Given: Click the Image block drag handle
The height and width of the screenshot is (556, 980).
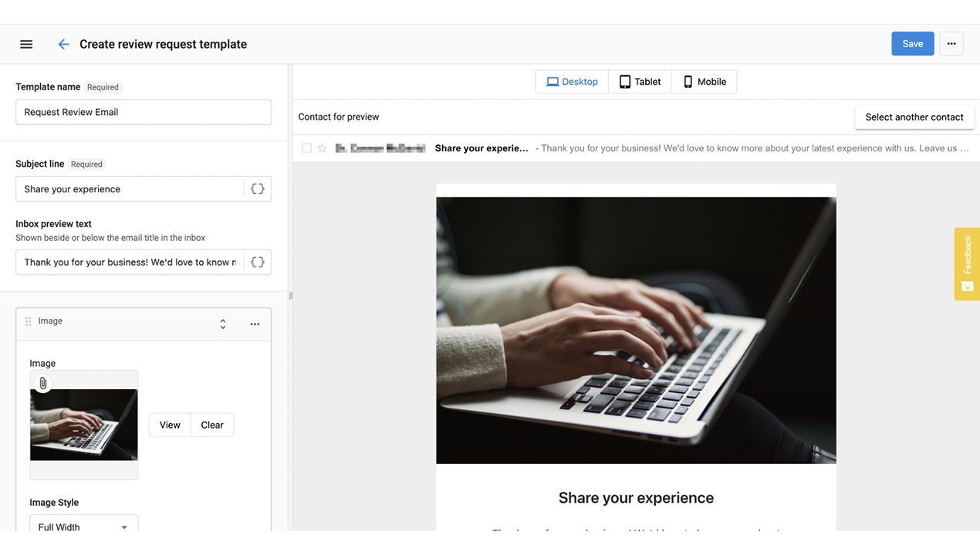Looking at the screenshot, I should [29, 322].
